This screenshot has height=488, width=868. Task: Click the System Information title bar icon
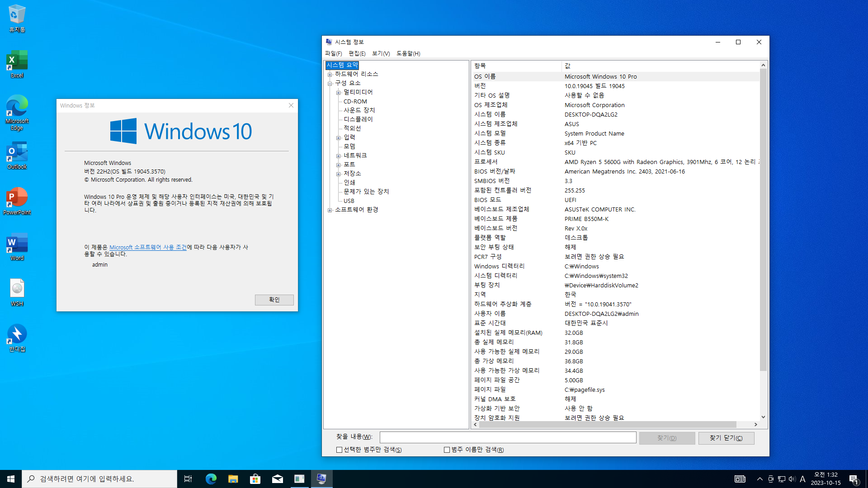point(329,42)
